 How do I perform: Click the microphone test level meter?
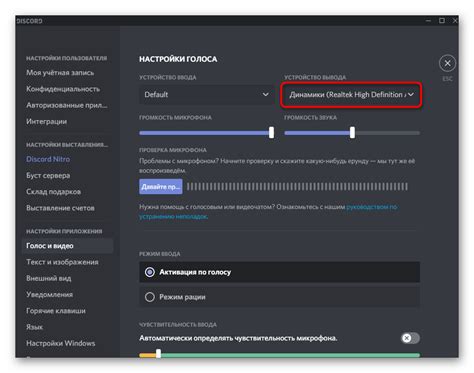pos(297,187)
